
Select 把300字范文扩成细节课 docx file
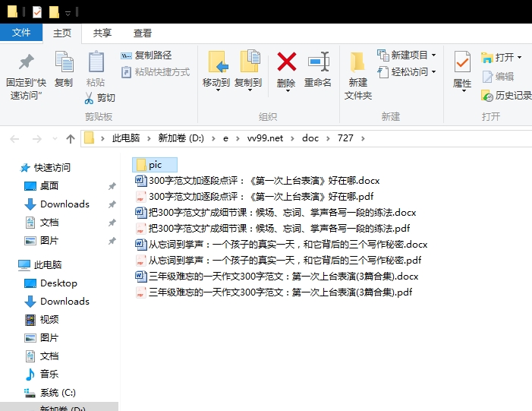[x=275, y=212]
